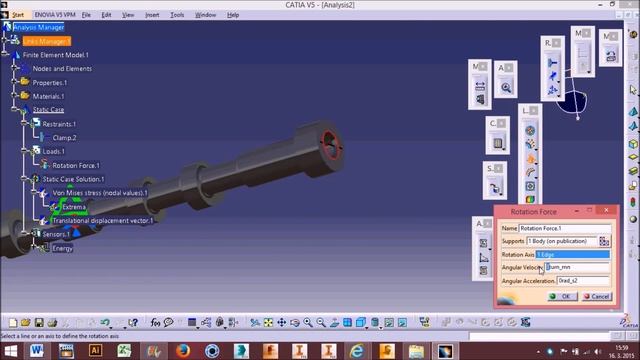Click the Supports field in Rotation Force
Screen dimensions: 640x360
point(562,241)
